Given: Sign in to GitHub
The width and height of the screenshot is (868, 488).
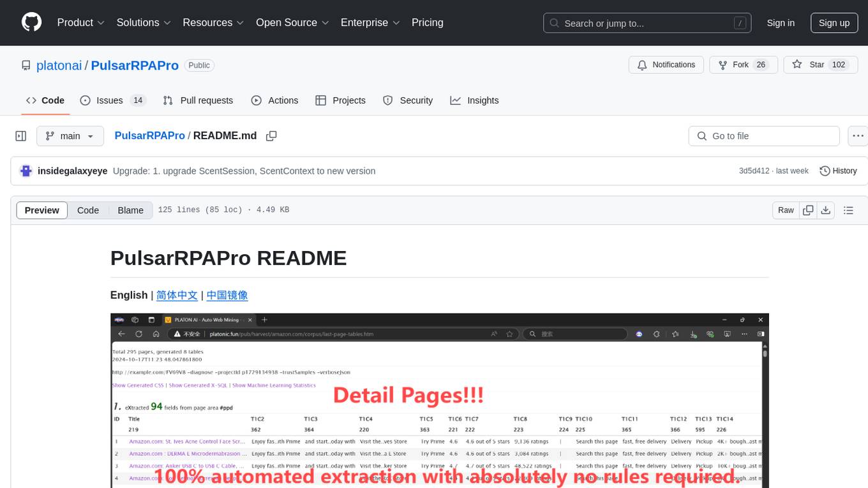Looking at the screenshot, I should (x=781, y=23).
